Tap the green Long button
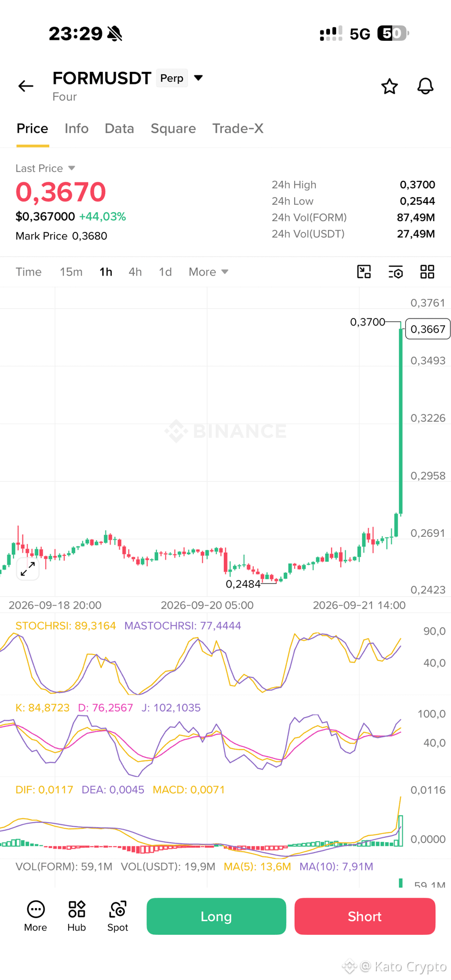Viewport: 451px width, 980px height. coord(216,916)
